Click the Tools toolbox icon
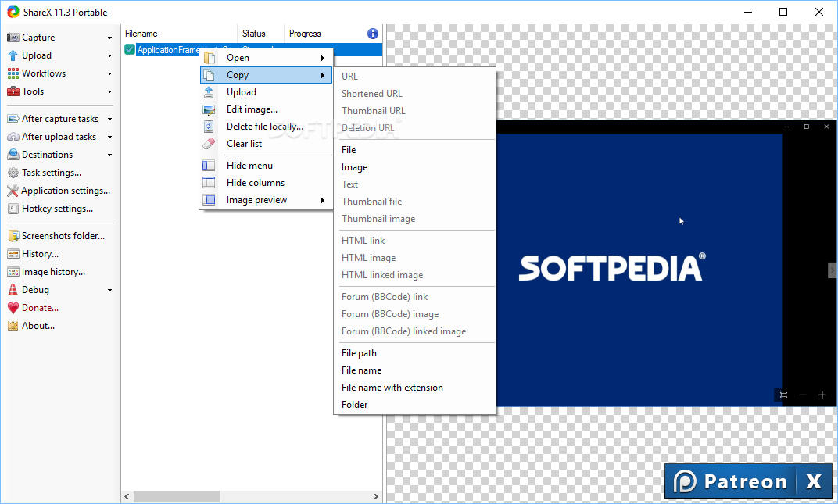 pos(13,91)
